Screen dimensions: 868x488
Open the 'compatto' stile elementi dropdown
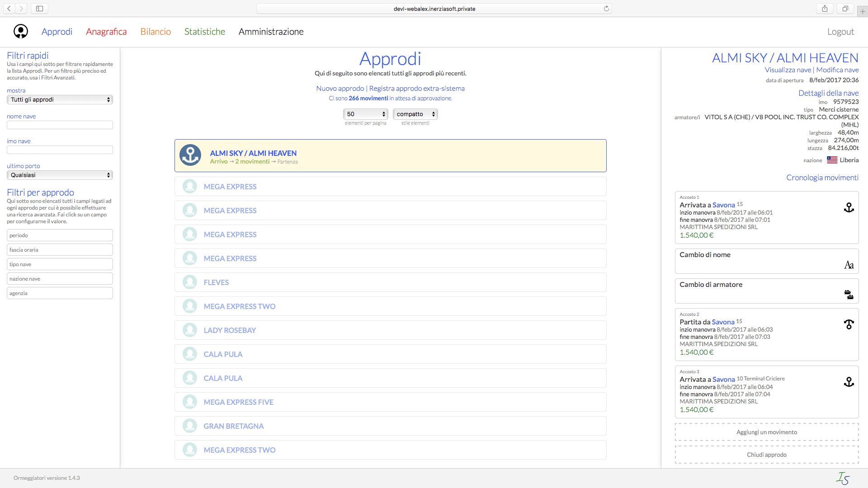click(415, 114)
